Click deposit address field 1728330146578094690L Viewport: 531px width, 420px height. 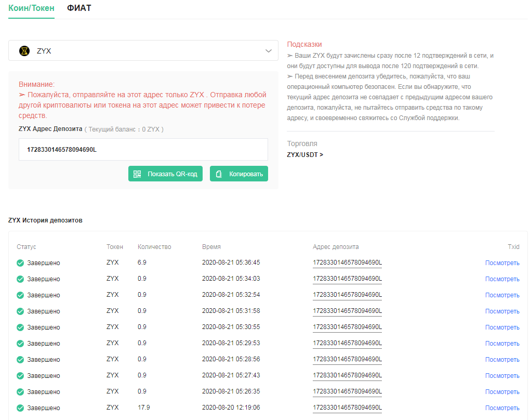pos(143,149)
